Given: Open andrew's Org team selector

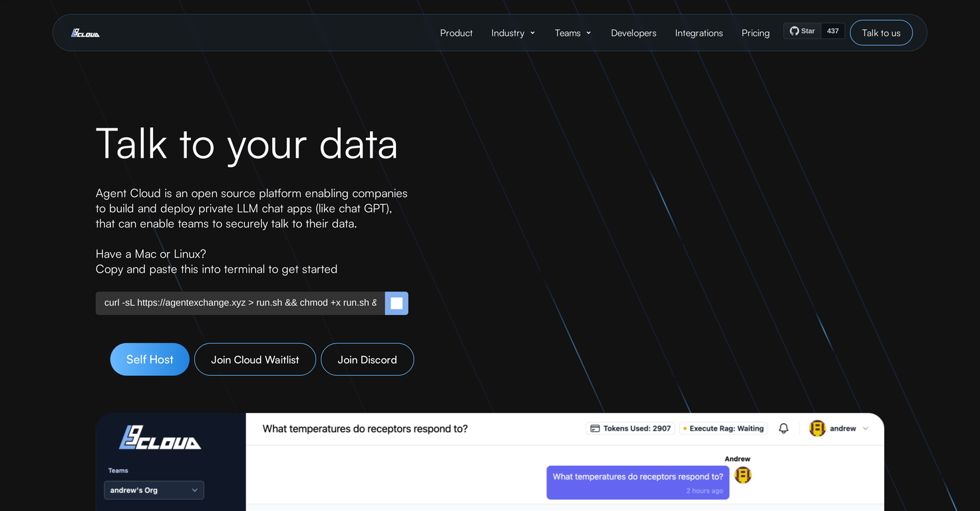Looking at the screenshot, I should (154, 490).
